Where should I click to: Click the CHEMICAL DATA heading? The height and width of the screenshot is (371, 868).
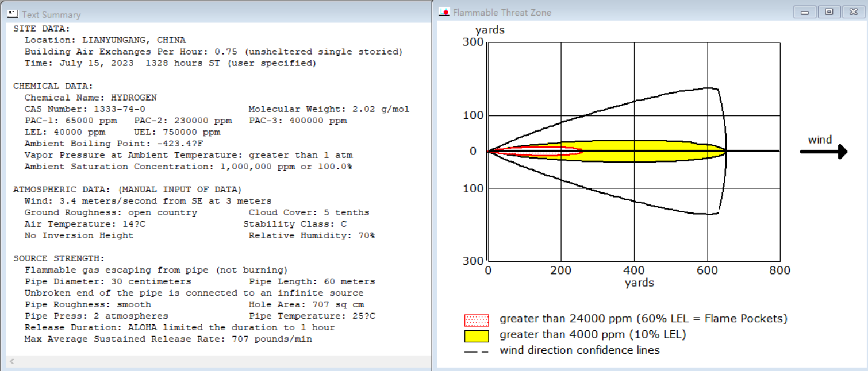tap(53, 86)
